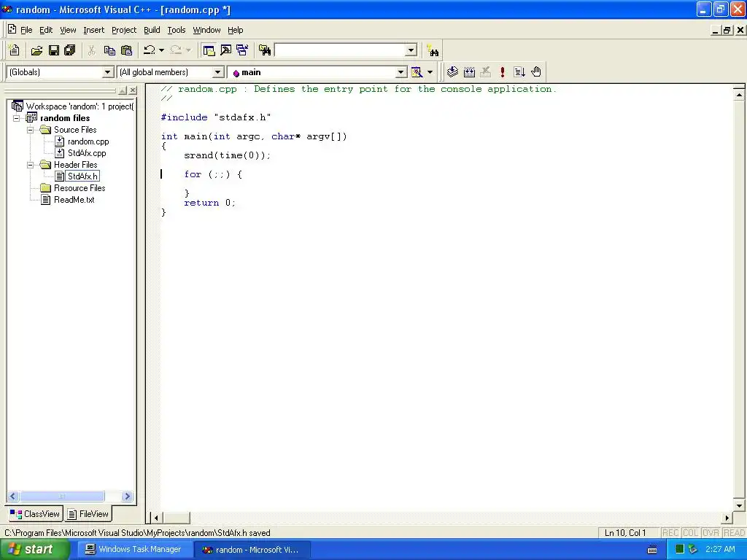Switch to the ClassView tab

coord(35,514)
